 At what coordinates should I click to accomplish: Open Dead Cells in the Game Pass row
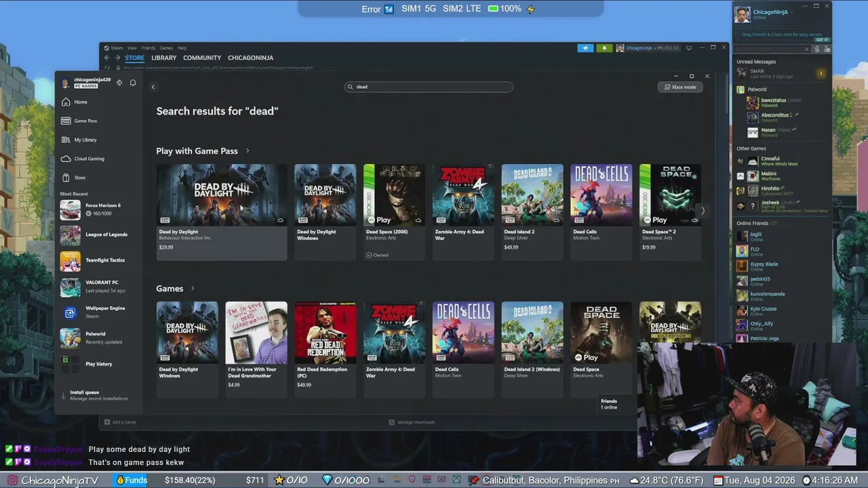[601, 212]
